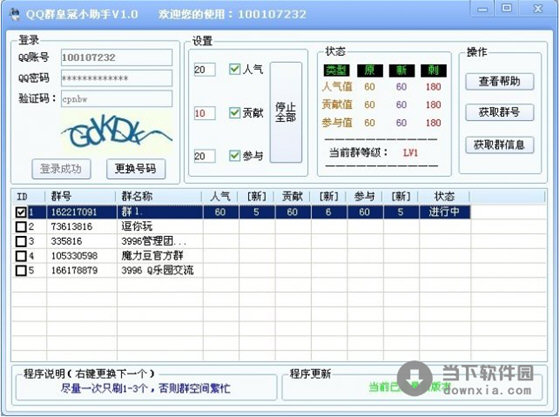Screen dimensions: 560x417
Task: Click the ID column header
Action: pyautogui.click(x=28, y=196)
